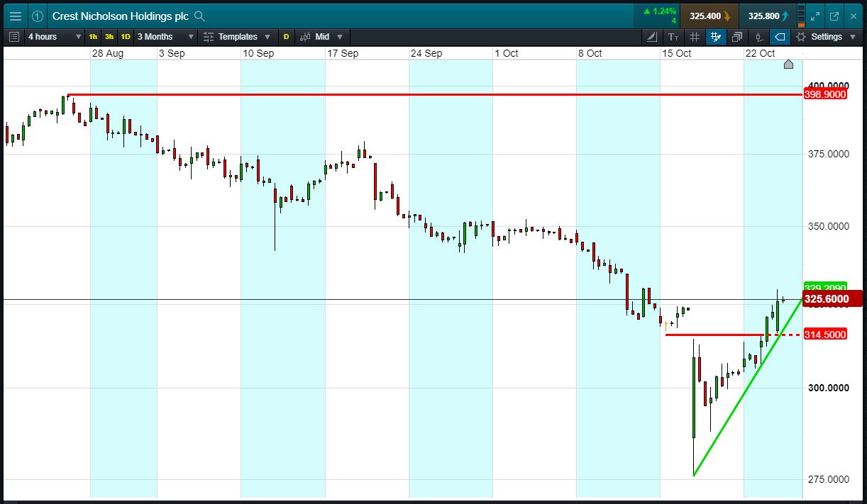Image resolution: width=867 pixels, height=504 pixels.
Task: Click the Crest Nicholson Holdings plc title
Action: (121, 16)
